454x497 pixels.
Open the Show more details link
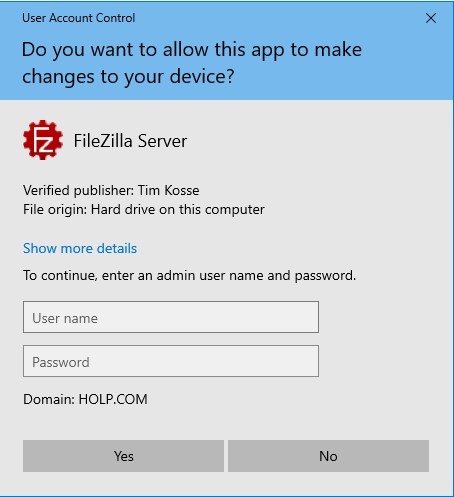(80, 248)
